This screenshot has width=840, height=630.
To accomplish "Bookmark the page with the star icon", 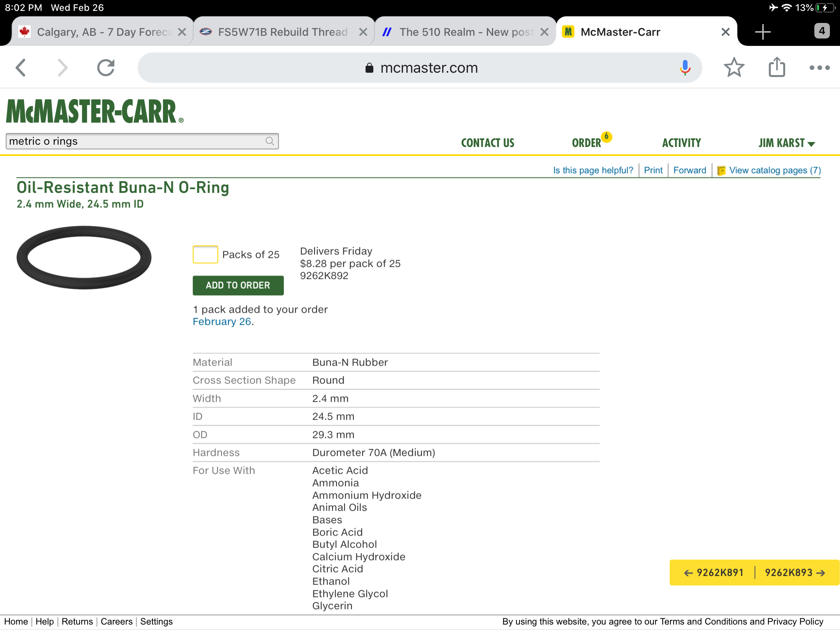I will pos(734,67).
